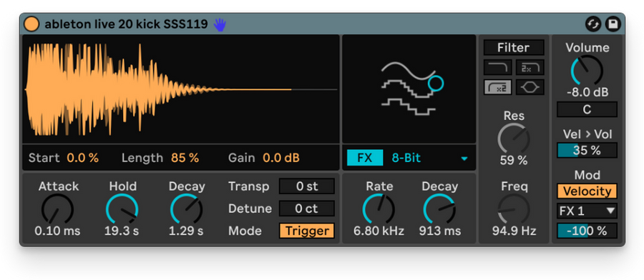Click the Attack knob

57,209
